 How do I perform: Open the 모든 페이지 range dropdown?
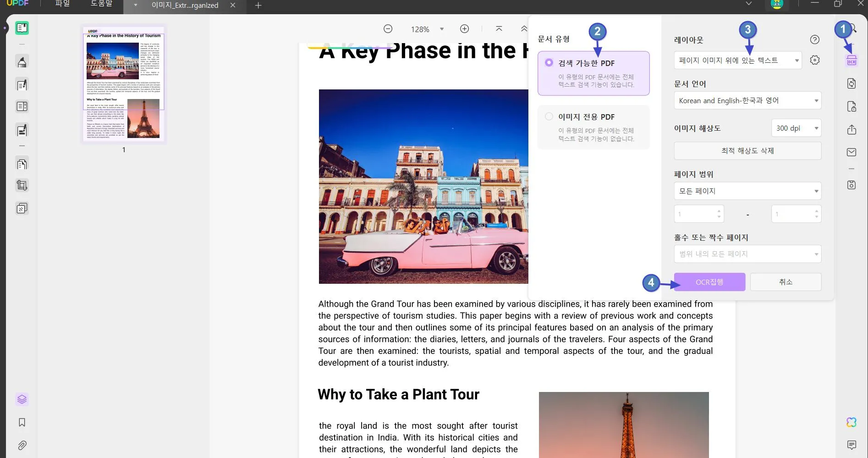point(747,191)
